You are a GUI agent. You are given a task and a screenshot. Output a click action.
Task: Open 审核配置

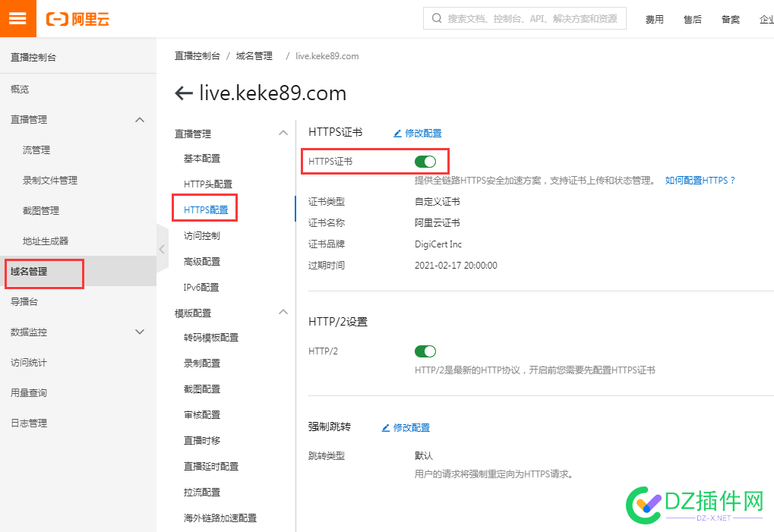pyautogui.click(x=202, y=414)
